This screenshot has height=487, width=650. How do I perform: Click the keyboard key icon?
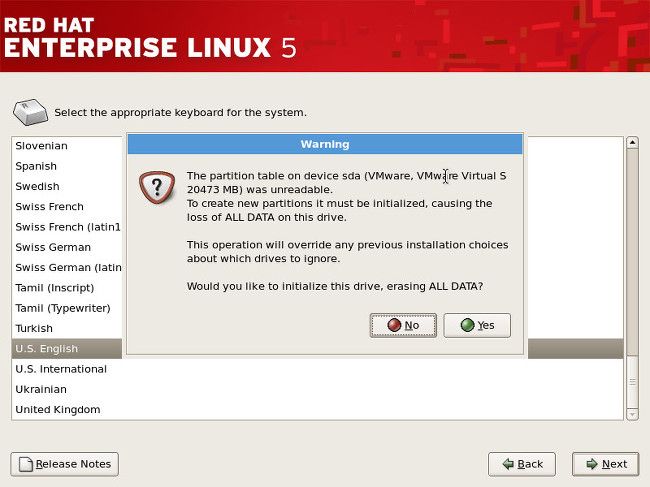(x=30, y=112)
